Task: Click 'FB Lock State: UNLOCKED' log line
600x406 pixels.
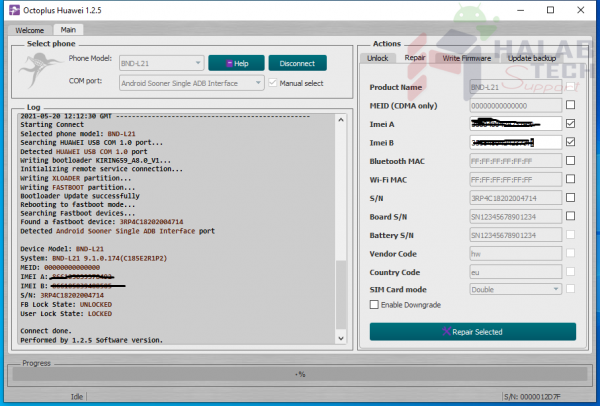Action: tap(66, 305)
